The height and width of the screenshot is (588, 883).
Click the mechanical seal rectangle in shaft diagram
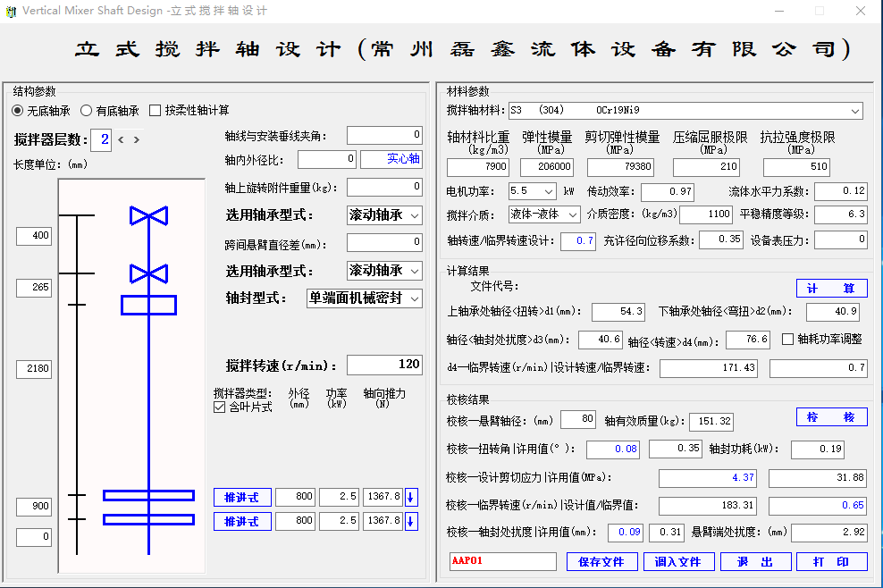point(148,305)
